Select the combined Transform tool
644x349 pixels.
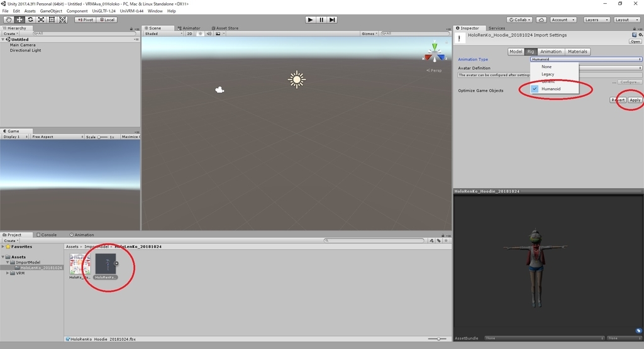(62, 19)
